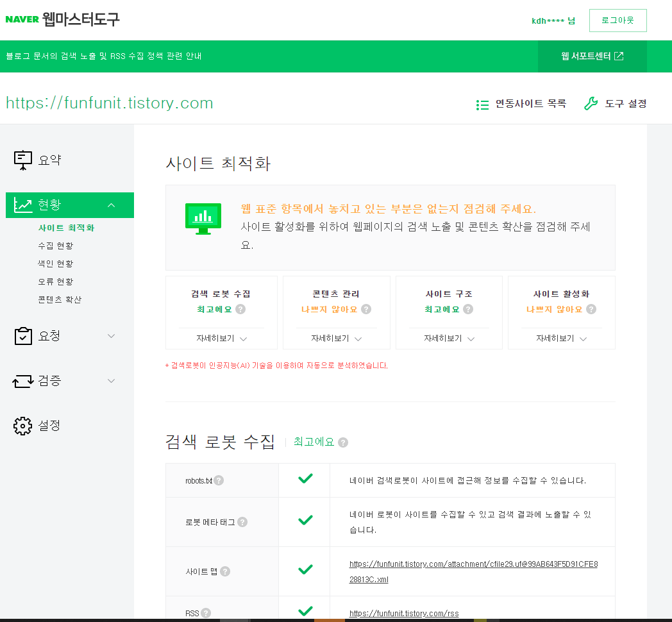This screenshot has height=622, width=672.
Task: Click the 사이트 최적화 page heading
Action: pyautogui.click(x=218, y=164)
